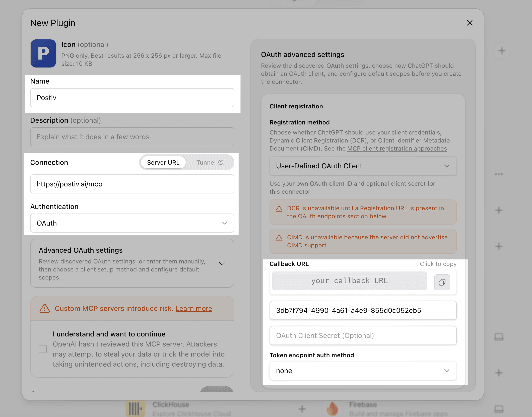Click the callback URL value box
The image size is (532, 417).
pyautogui.click(x=349, y=281)
